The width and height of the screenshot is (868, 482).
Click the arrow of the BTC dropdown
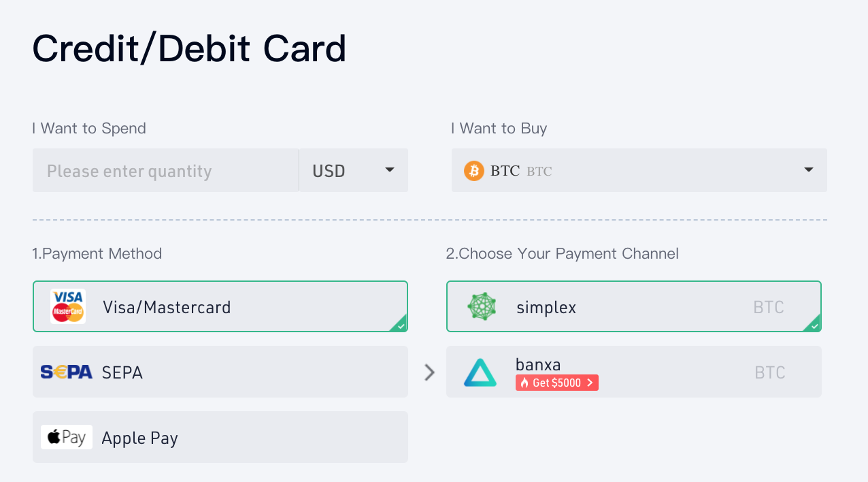pos(808,170)
